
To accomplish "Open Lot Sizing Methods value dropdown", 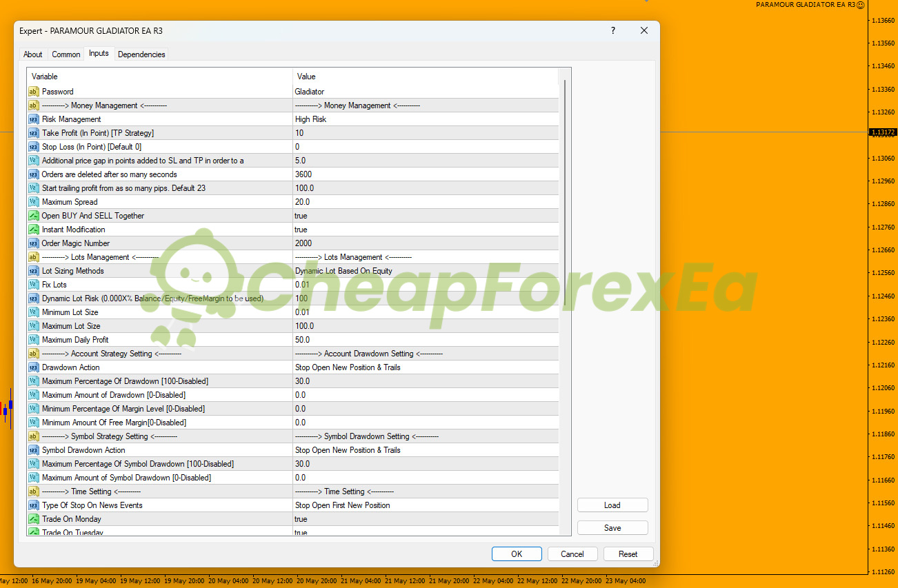I will click(426, 271).
